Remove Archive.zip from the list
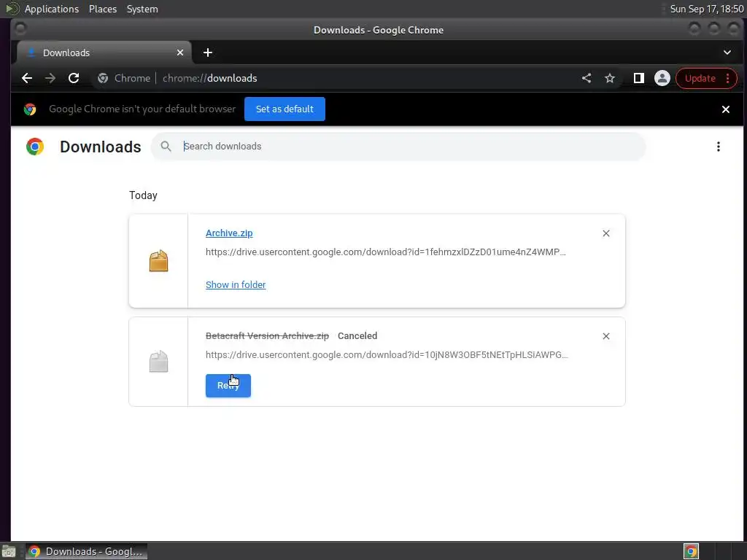 606,233
